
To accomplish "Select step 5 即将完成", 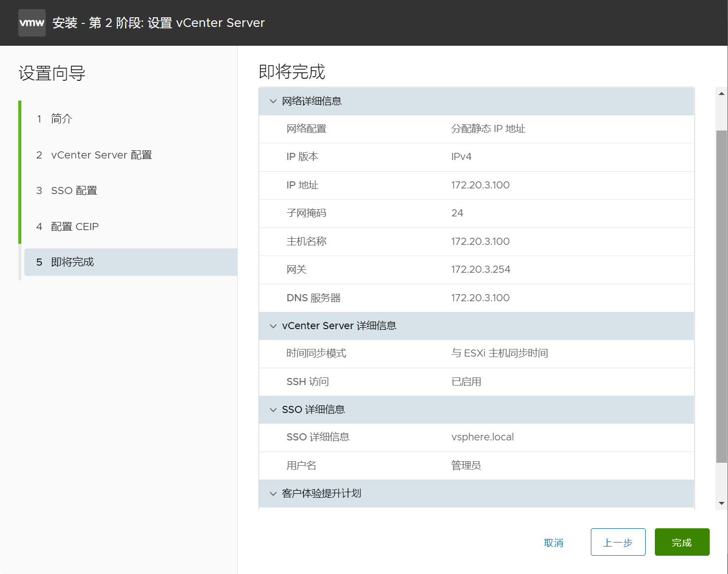I will [131, 262].
